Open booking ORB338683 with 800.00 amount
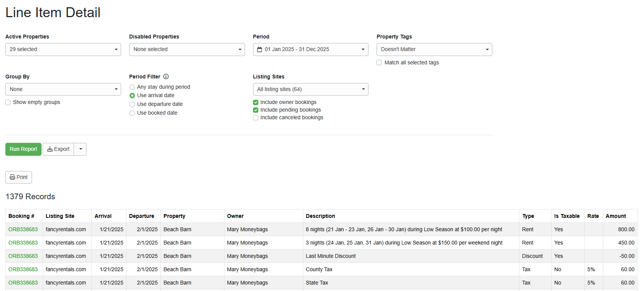This screenshot has width=644, height=291. click(23, 229)
